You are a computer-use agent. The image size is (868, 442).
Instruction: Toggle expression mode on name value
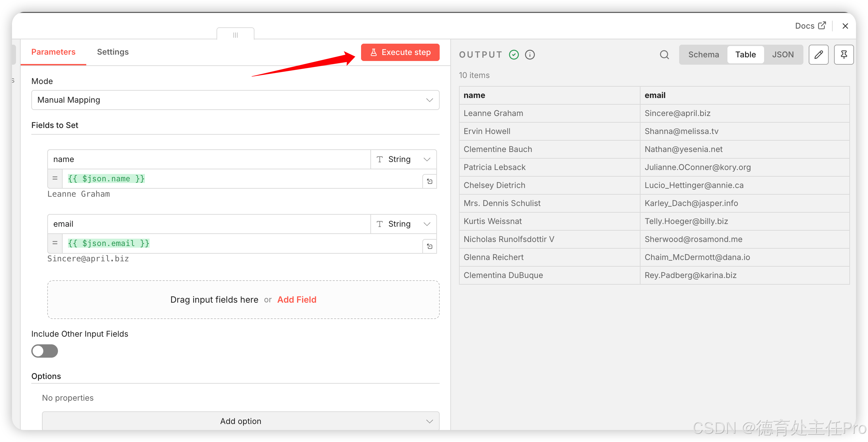click(55, 178)
